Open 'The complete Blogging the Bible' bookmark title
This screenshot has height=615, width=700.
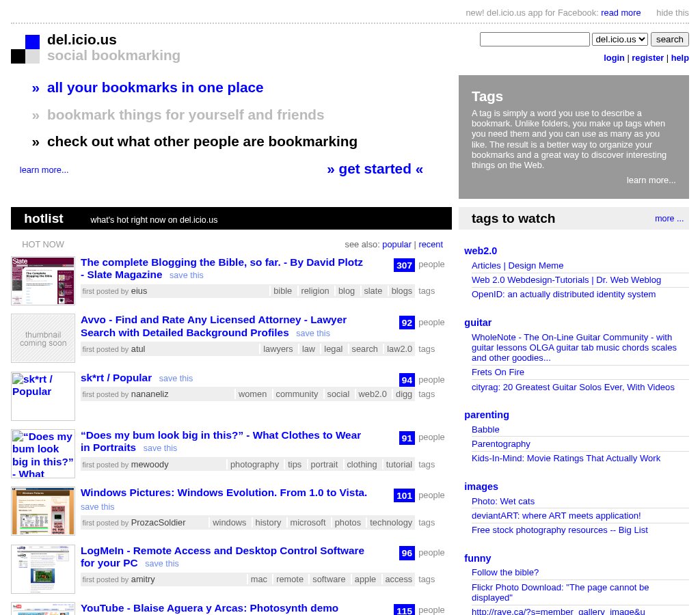(x=221, y=269)
